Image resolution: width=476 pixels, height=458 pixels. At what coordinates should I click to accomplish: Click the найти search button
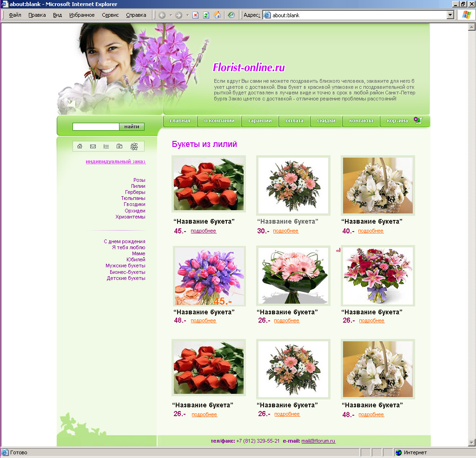pyautogui.click(x=132, y=126)
